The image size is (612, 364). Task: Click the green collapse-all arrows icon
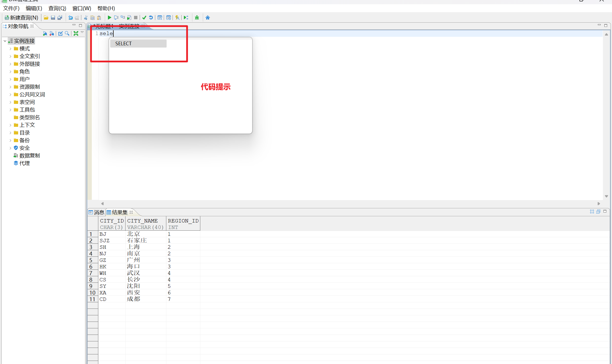(x=76, y=33)
